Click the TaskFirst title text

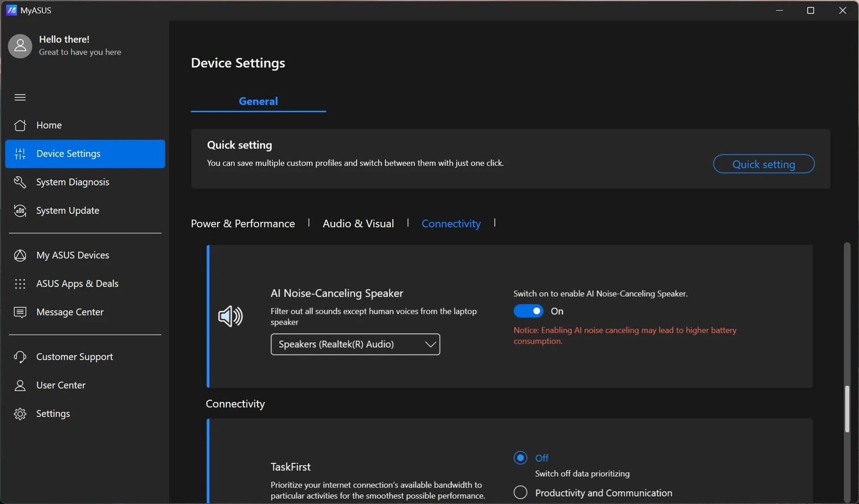(x=290, y=466)
